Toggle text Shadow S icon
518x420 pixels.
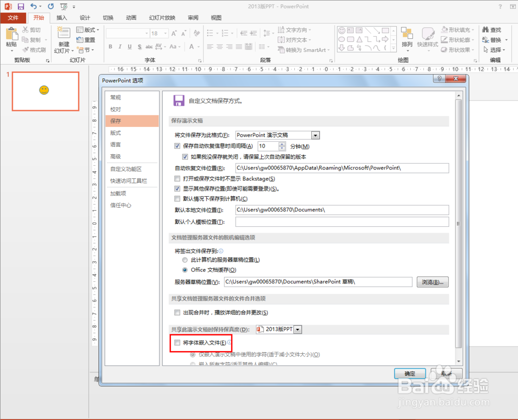140,47
